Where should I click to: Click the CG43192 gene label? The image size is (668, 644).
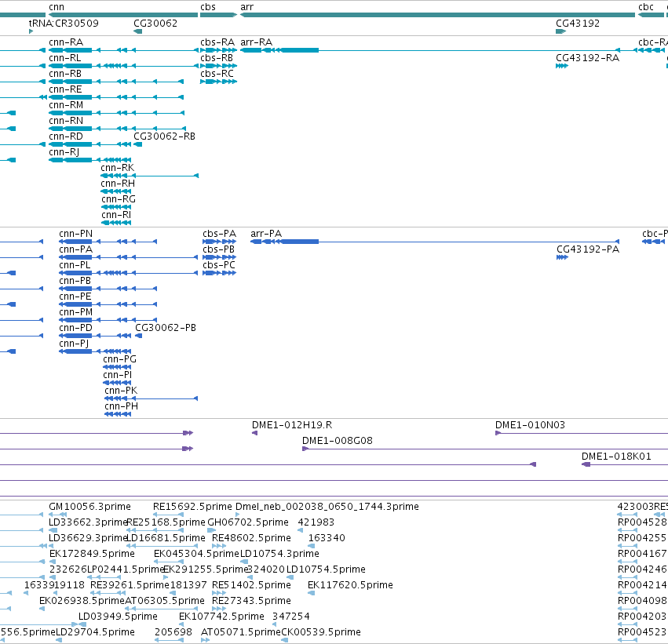pyautogui.click(x=578, y=24)
